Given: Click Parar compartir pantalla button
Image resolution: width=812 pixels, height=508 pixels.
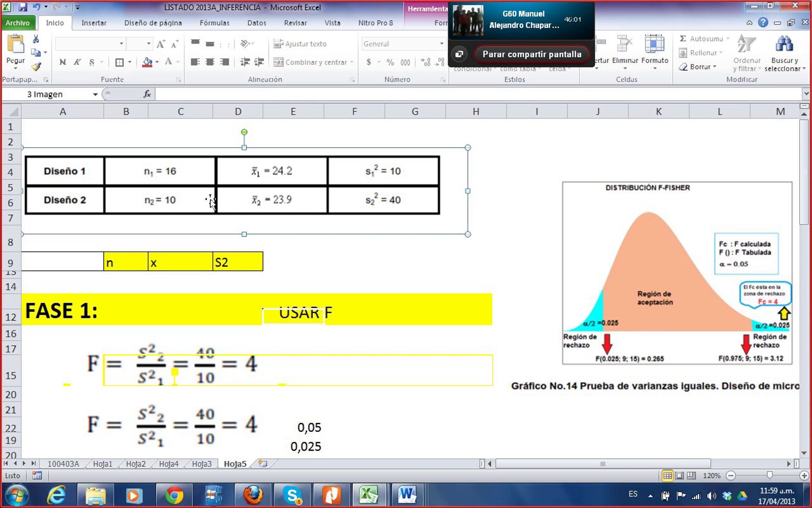Looking at the screenshot, I should 532,54.
